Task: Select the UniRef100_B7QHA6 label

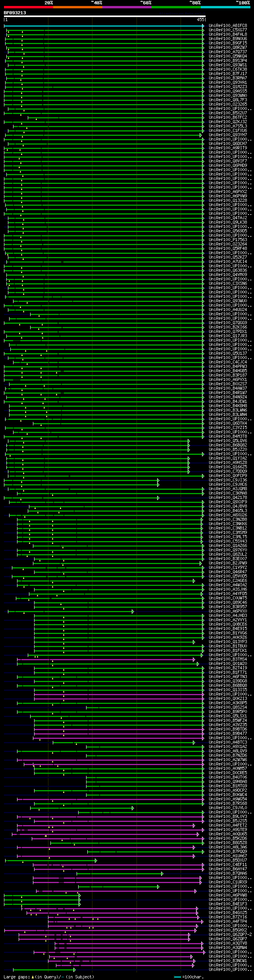Action: coord(228,874)
